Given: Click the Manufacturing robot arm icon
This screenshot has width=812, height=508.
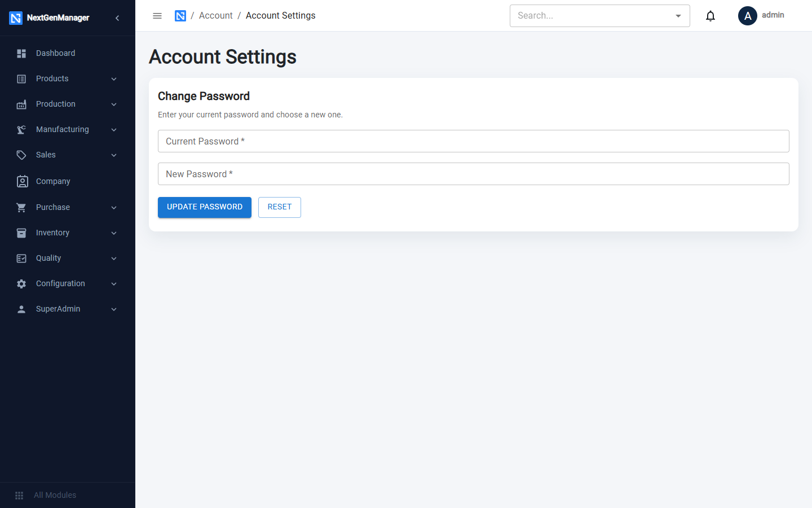Looking at the screenshot, I should click(21, 130).
